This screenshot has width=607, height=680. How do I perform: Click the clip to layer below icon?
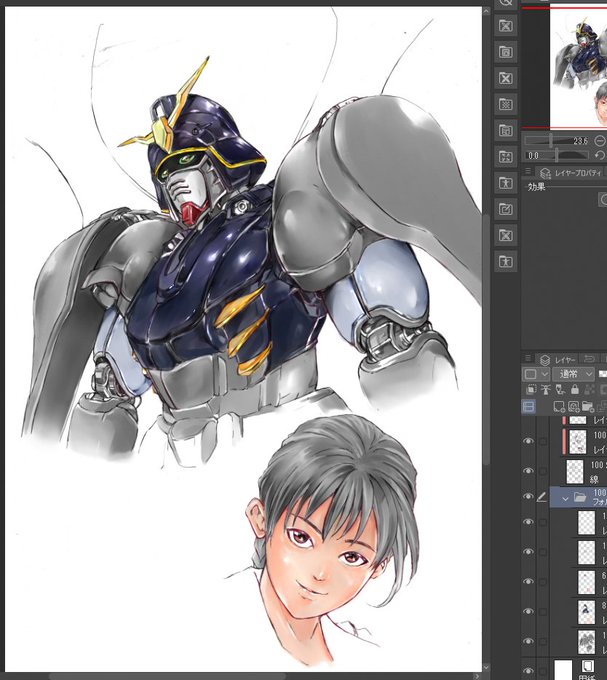[x=531, y=389]
